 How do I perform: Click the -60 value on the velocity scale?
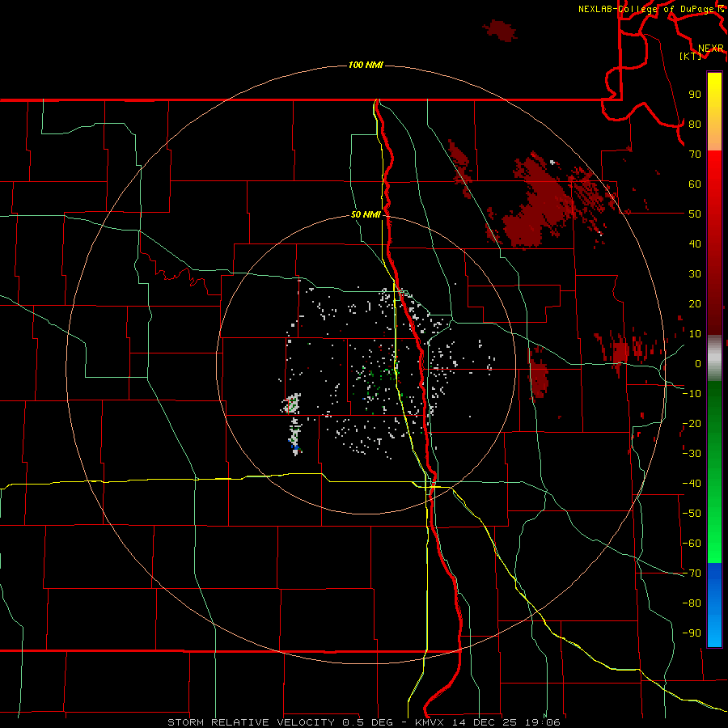(692, 544)
